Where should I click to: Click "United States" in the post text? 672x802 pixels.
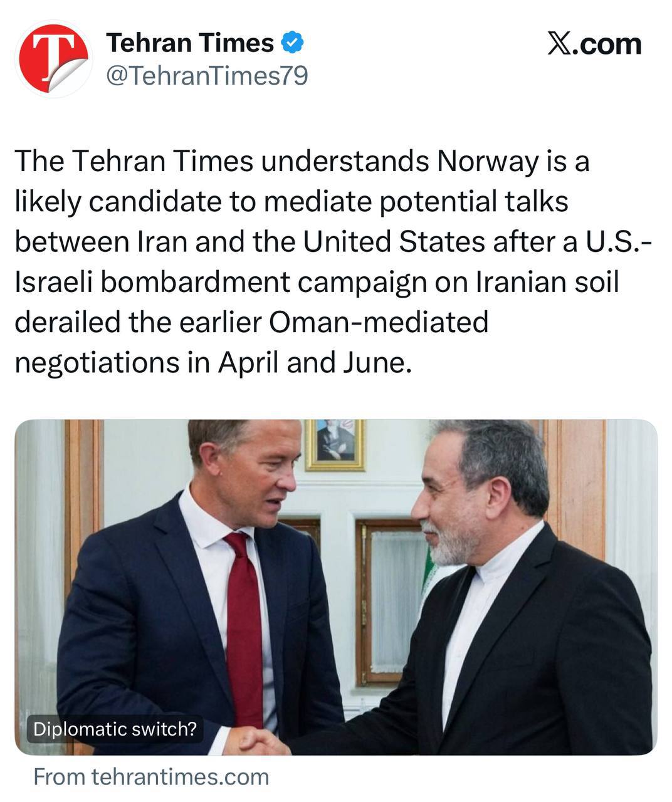tap(394, 242)
